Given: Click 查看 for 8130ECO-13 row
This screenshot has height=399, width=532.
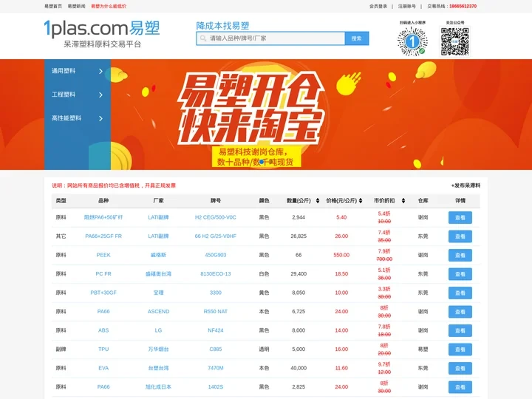Looking at the screenshot, I should (460, 274).
